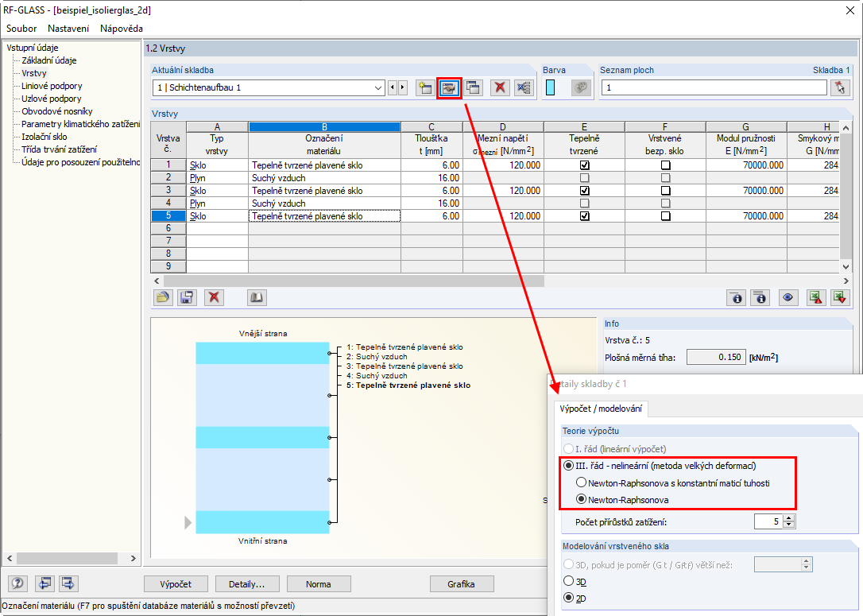The width and height of the screenshot is (863, 616).
Task: Click the Grafika button
Action: (x=461, y=584)
